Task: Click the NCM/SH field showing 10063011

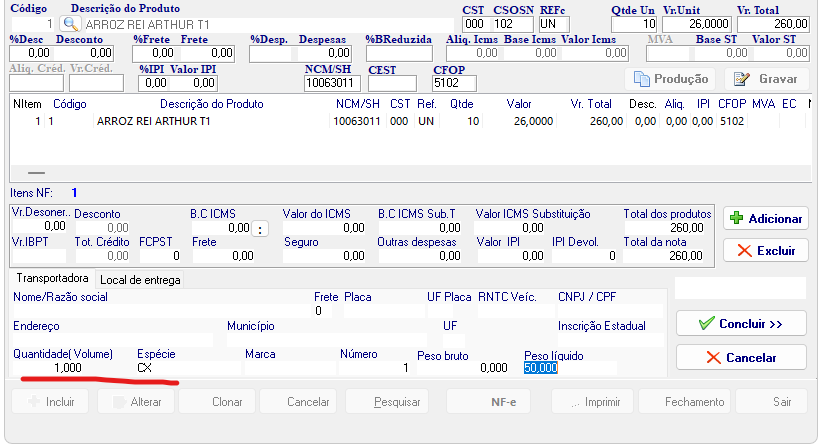Action: [x=332, y=83]
